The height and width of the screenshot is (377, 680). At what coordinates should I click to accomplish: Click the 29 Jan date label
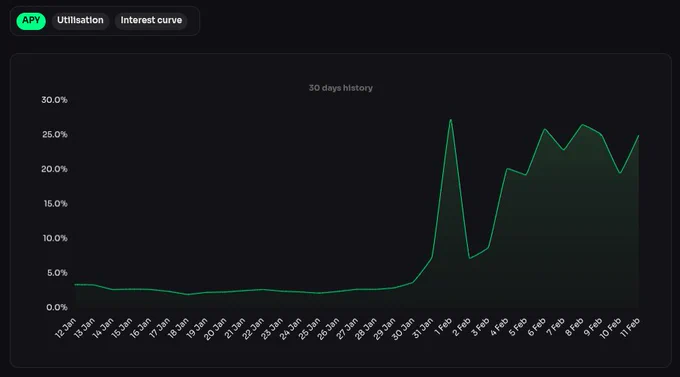click(385, 329)
